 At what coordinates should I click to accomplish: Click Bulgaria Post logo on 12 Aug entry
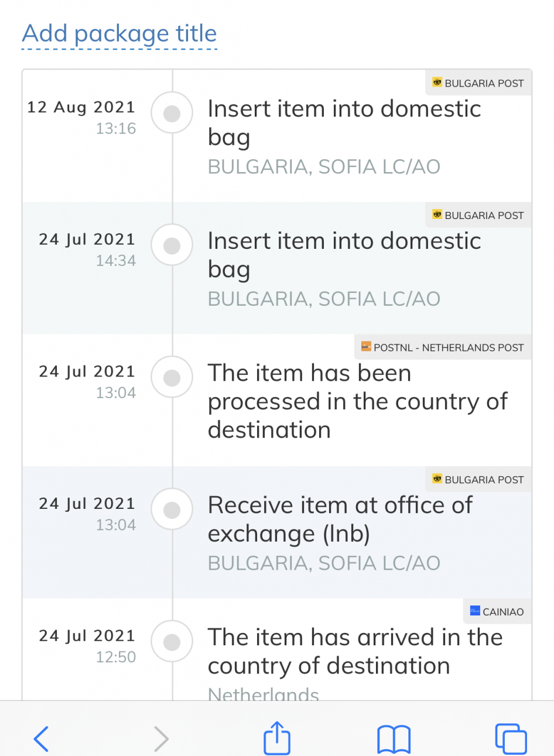(437, 83)
